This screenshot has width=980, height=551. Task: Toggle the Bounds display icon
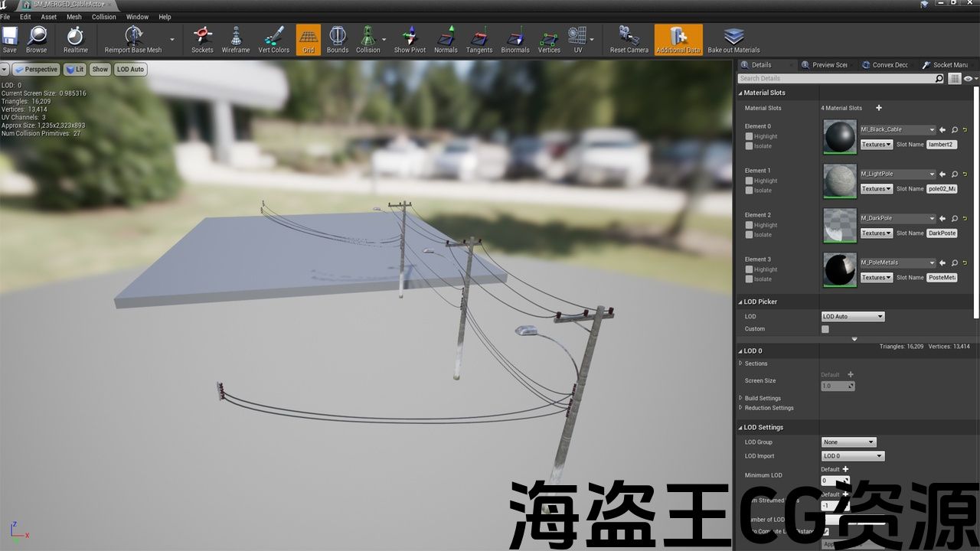[337, 40]
